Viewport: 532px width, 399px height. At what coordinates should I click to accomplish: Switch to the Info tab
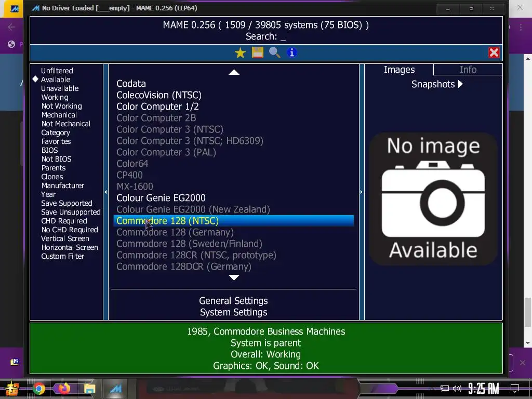coord(468,70)
